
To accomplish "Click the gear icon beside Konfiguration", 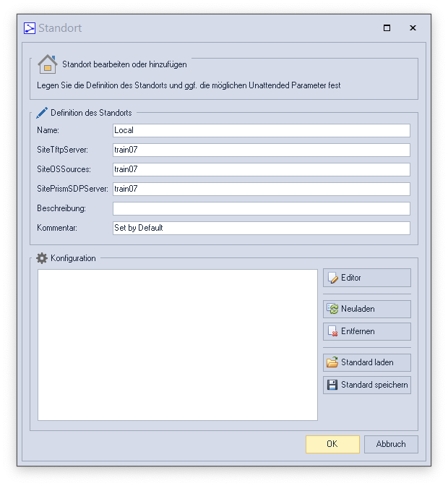I will 42,258.
